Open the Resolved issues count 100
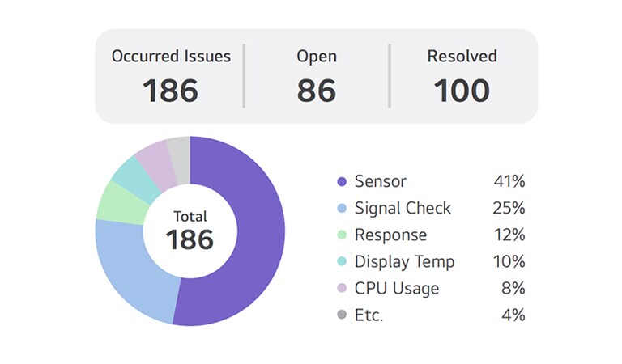The width and height of the screenshot is (622, 364). (x=462, y=77)
